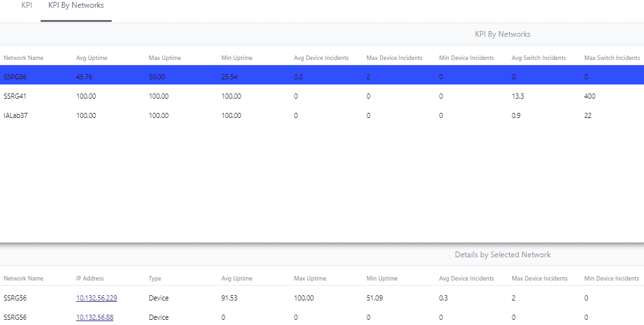Sort by Network Name column in top table
The image size is (644, 325).
23,58
